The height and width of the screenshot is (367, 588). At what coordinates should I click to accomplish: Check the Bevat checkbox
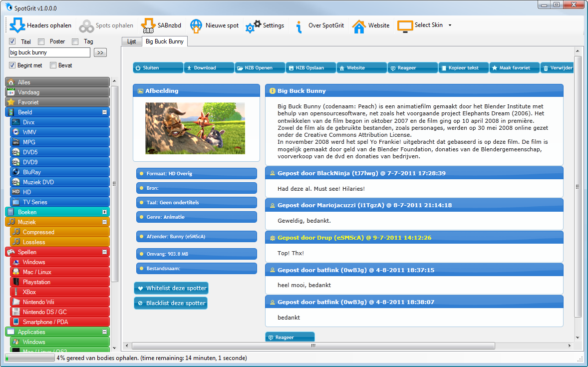point(53,65)
